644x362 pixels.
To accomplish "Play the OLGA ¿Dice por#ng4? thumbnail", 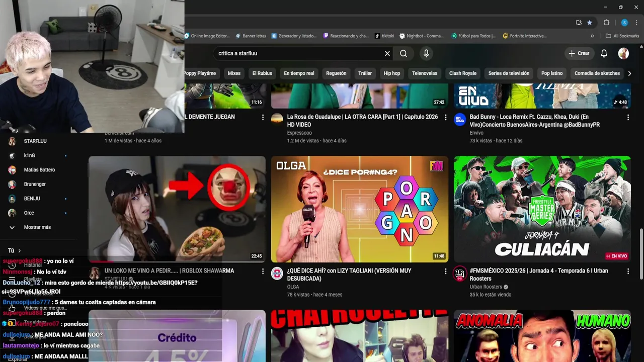I will [x=360, y=209].
